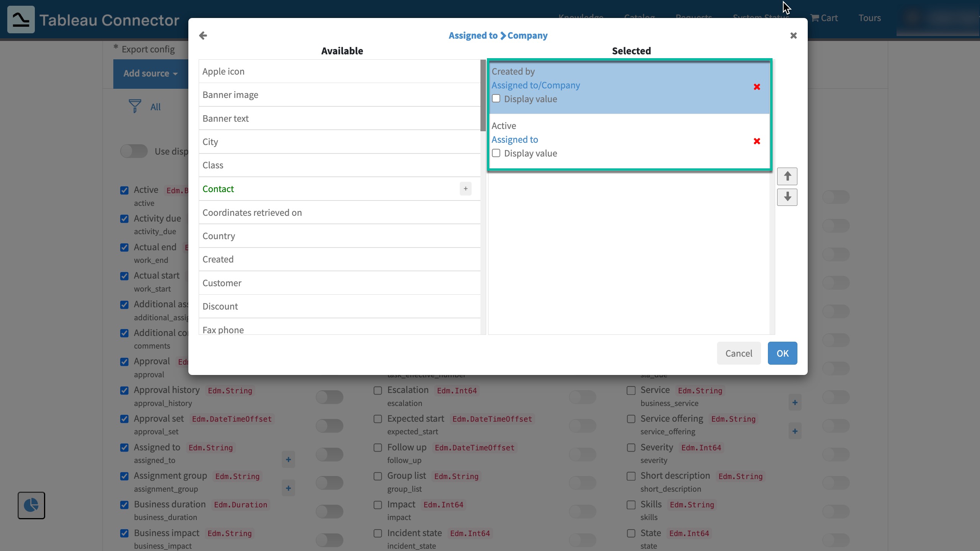Click the back arrow in the dialog

pyautogui.click(x=203, y=36)
